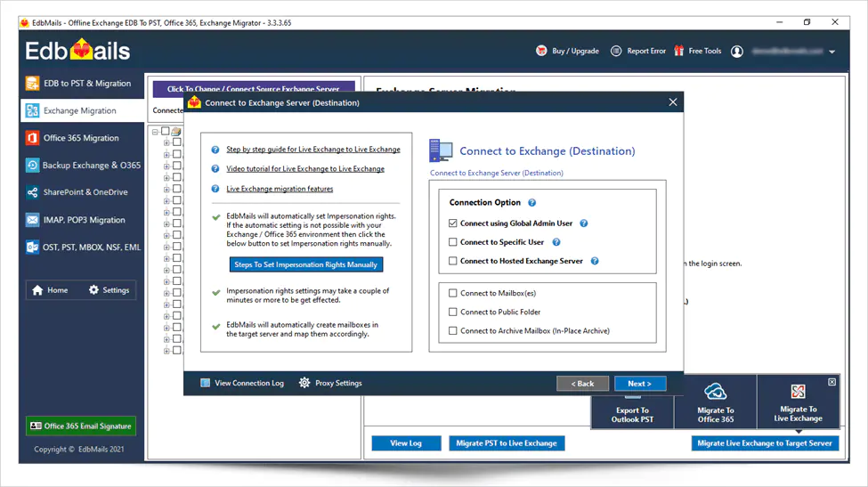The height and width of the screenshot is (487, 868).
Task: Open Video tutorial for Live Exchange link
Action: tap(305, 169)
